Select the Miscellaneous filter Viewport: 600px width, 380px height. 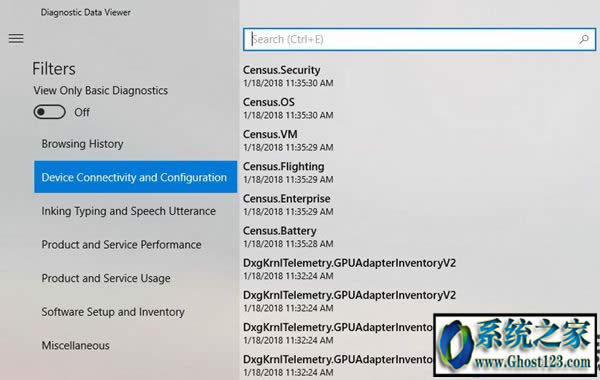(75, 346)
